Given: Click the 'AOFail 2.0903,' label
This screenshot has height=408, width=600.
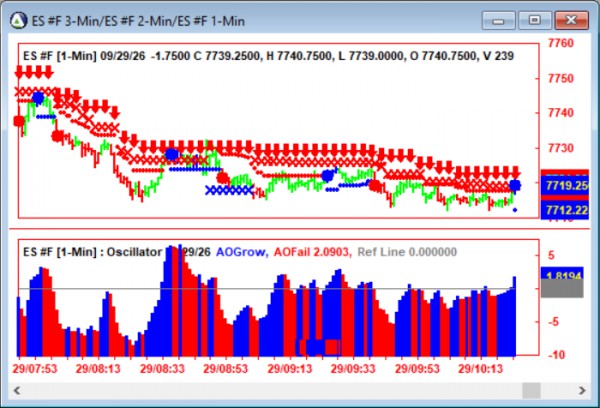Looking at the screenshot, I should click(313, 252).
